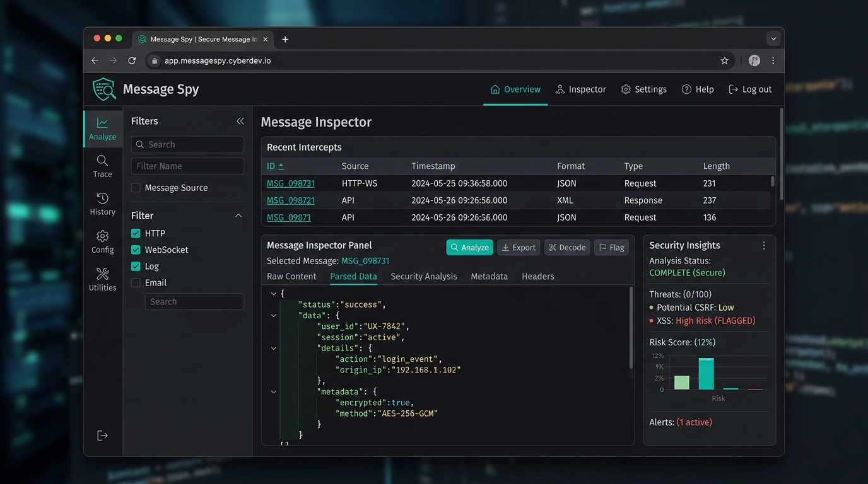868x484 pixels.
Task: Uncheck the HTTP filter
Action: [136, 233]
